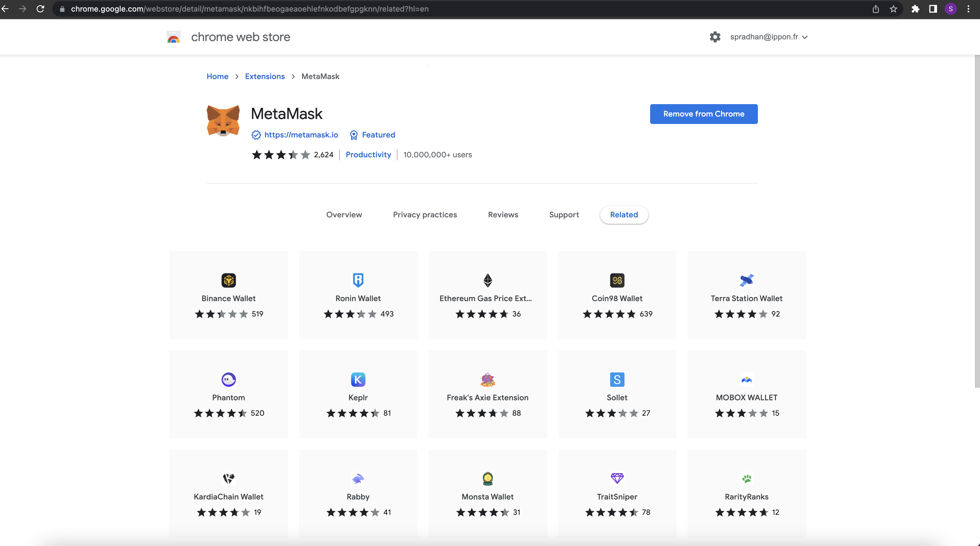Screen dimensions: 980x546
Task: Open the https://metamask.io link
Action: [x=301, y=135]
